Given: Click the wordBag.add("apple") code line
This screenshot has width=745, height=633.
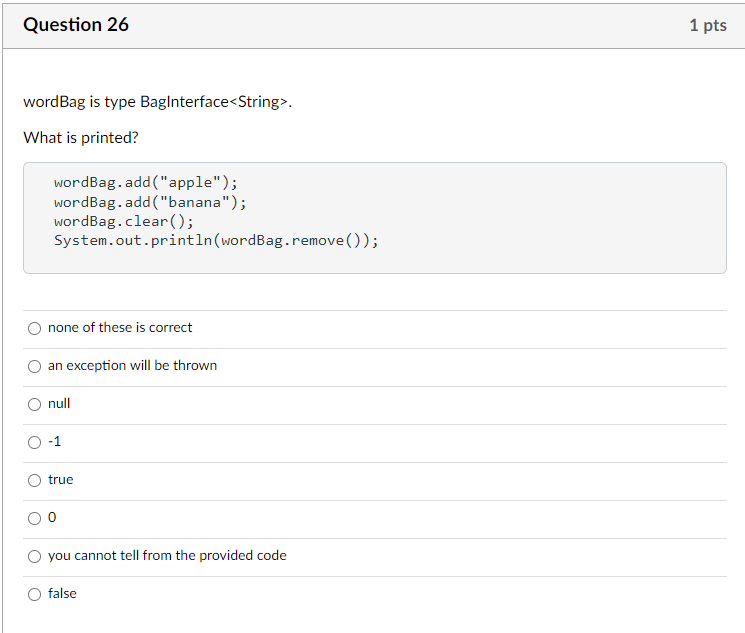Looking at the screenshot, I should pyautogui.click(x=146, y=183).
